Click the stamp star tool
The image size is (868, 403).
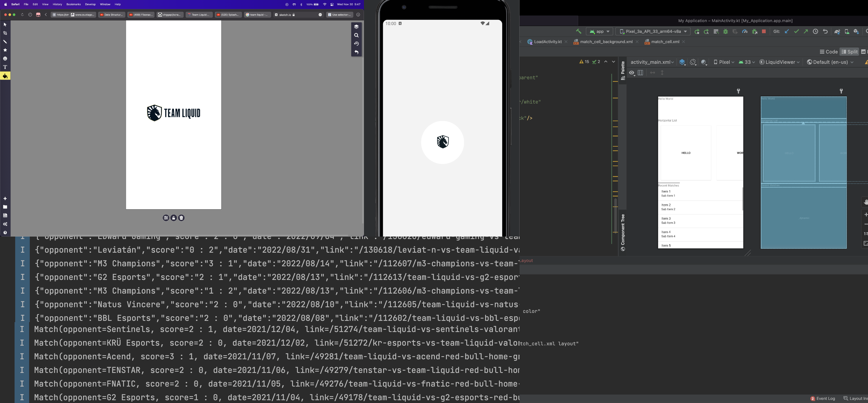pos(5,50)
